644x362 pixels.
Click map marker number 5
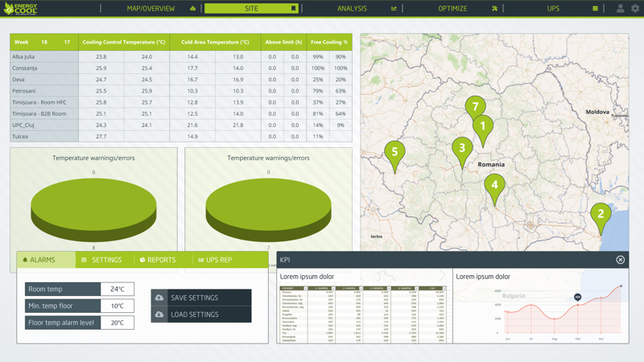tap(394, 152)
